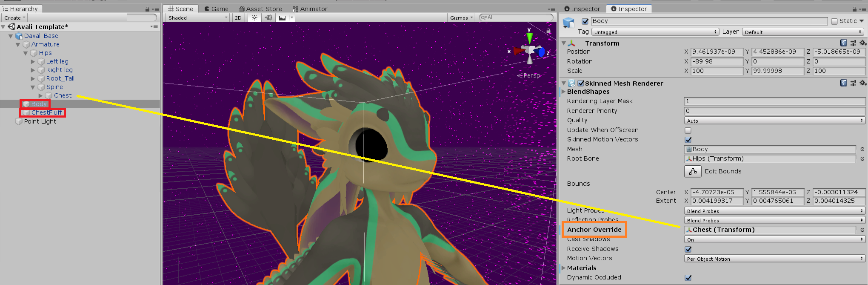Image resolution: width=868 pixels, height=285 pixels.
Task: Open object picker for Anchor Override
Action: point(862,230)
